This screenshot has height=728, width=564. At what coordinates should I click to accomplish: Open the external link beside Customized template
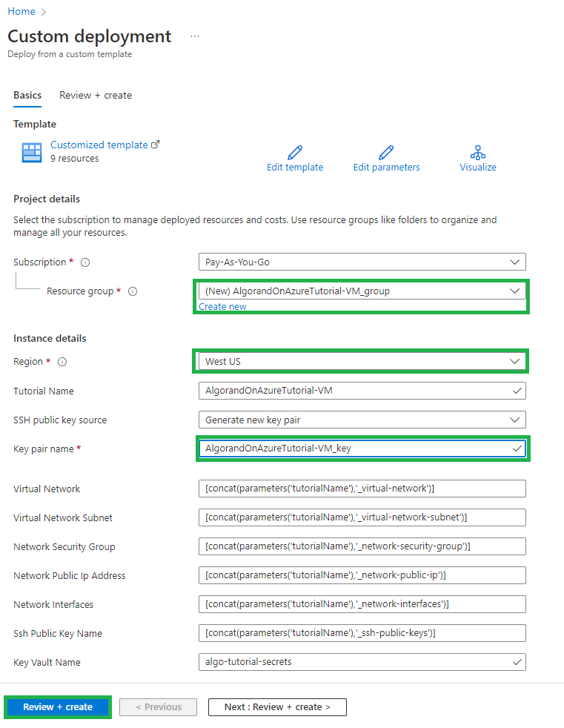156,144
